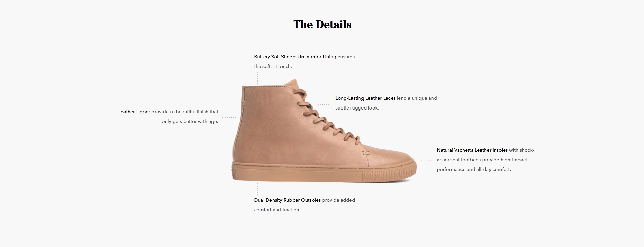Click vertical dotted line above shoe collar

pyautogui.click(x=257, y=78)
